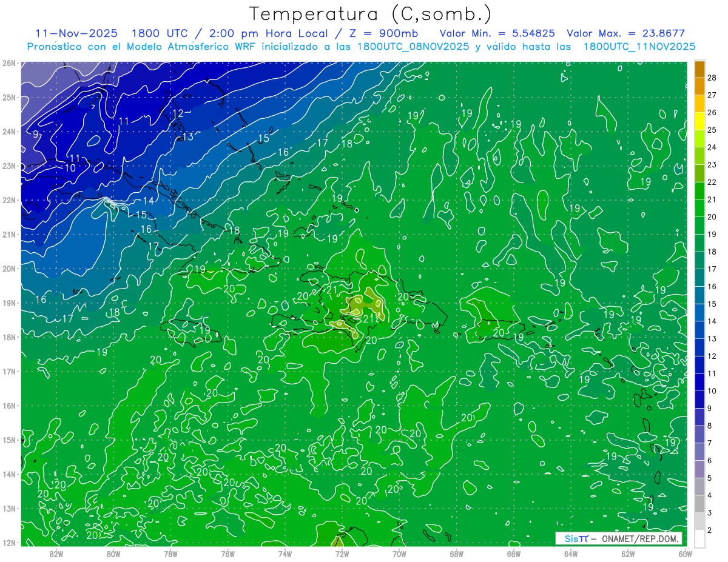The height and width of the screenshot is (562, 728).
Task: Click latitude axis label "25N"
Action: (x=8, y=97)
